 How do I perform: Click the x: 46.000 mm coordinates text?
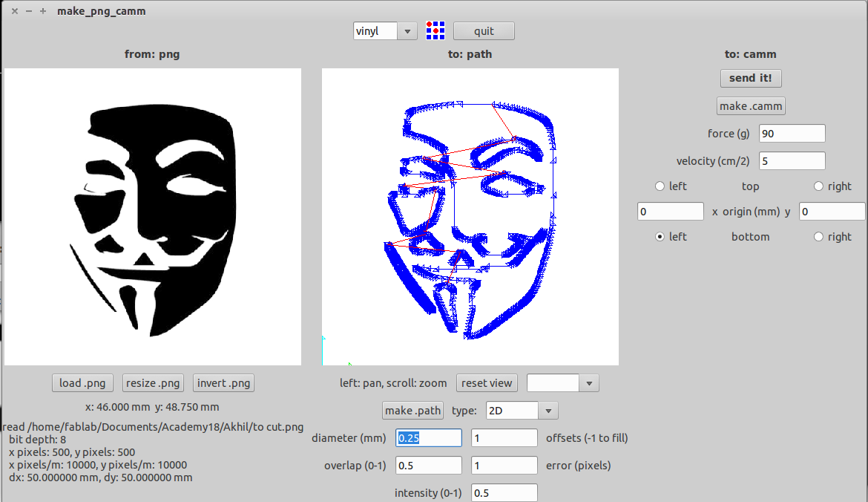coord(152,407)
